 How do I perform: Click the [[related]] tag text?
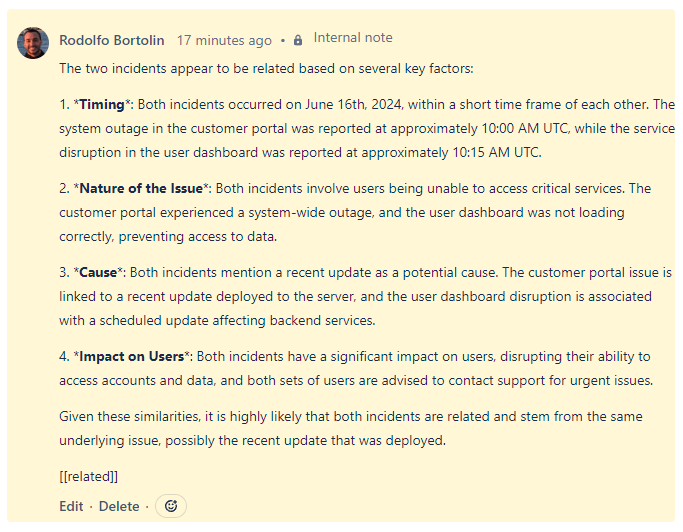tap(88, 476)
